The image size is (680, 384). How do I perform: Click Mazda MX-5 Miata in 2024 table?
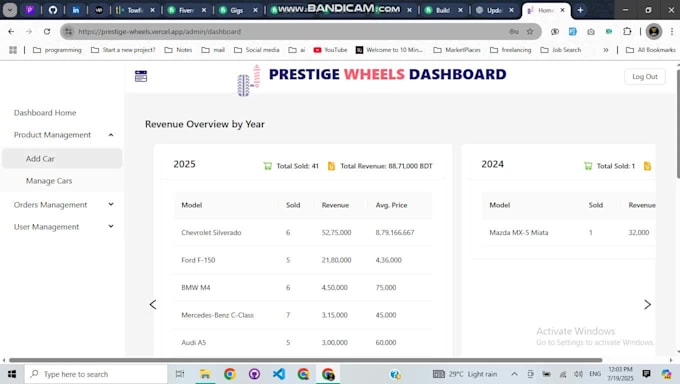tap(519, 233)
